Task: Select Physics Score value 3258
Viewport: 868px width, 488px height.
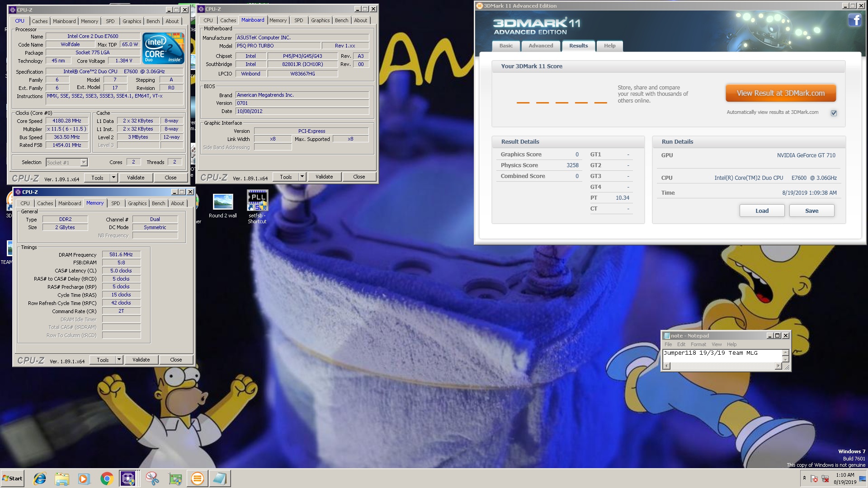Action: point(572,165)
